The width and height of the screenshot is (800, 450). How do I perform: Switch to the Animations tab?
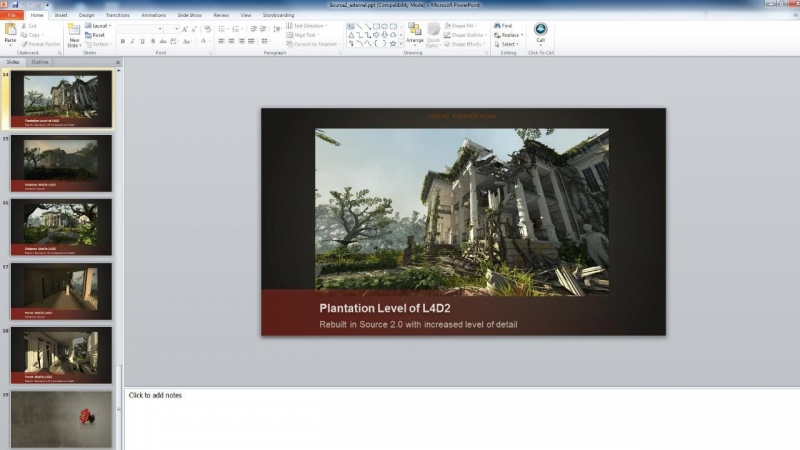point(153,15)
